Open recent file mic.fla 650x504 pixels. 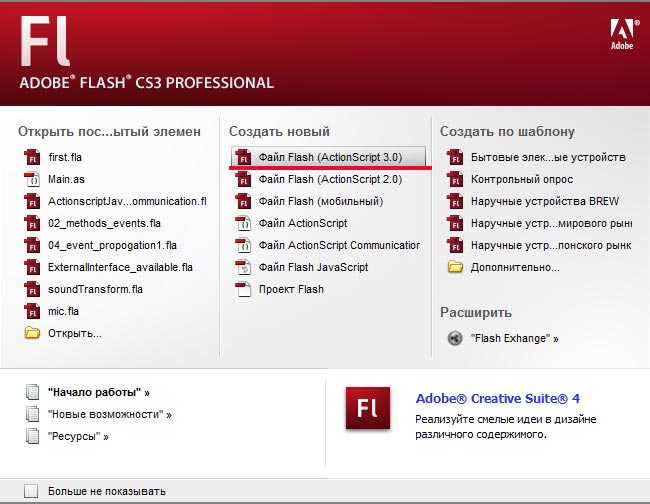[x=63, y=311]
